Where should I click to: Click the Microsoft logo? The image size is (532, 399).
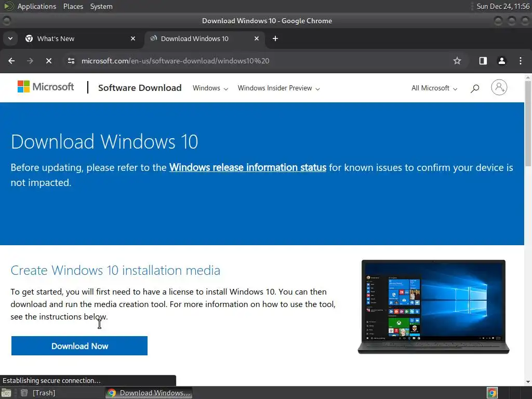point(46,87)
